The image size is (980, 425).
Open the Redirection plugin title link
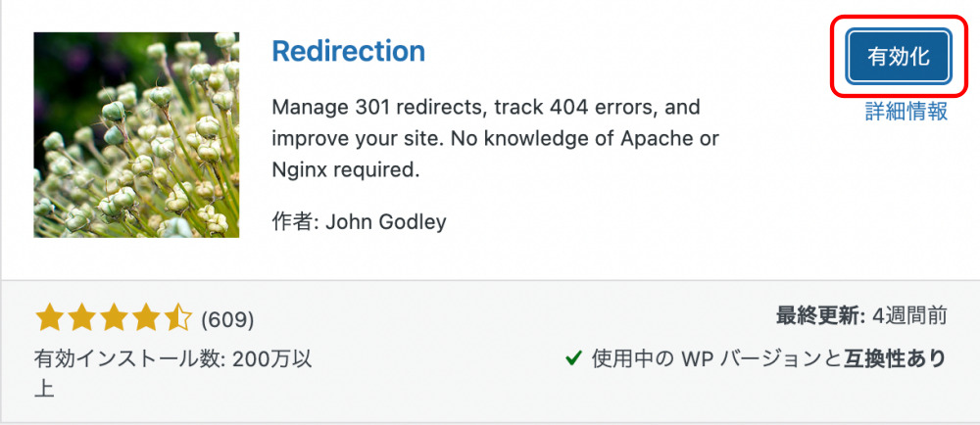[x=349, y=51]
